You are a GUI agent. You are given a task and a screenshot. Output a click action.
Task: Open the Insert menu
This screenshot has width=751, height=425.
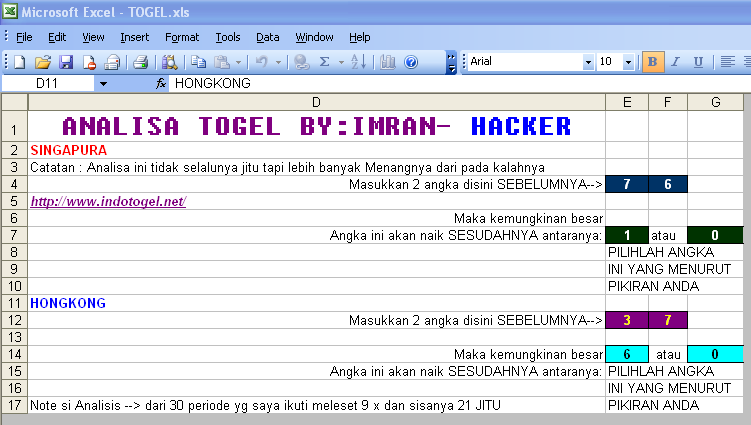coord(135,37)
